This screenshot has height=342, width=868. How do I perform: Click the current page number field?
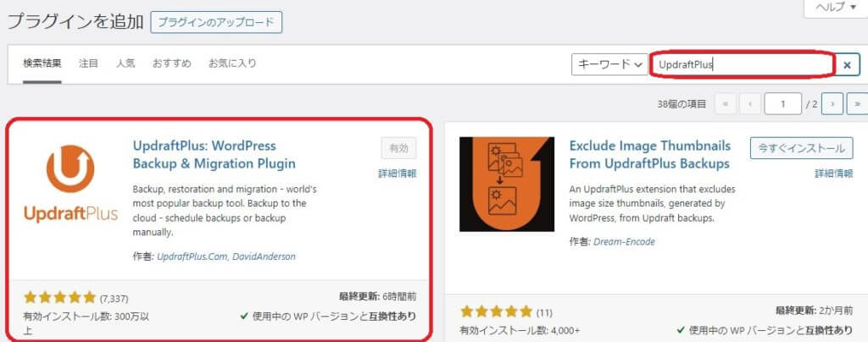click(x=782, y=103)
